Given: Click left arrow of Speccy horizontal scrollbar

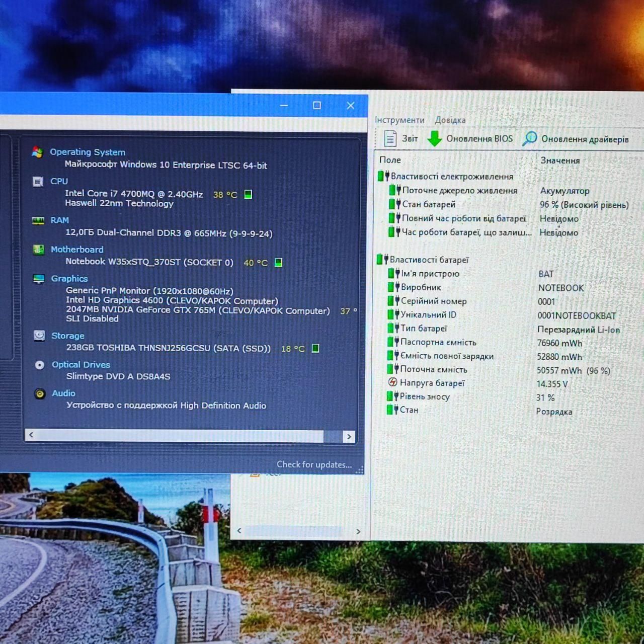Looking at the screenshot, I should [31, 435].
